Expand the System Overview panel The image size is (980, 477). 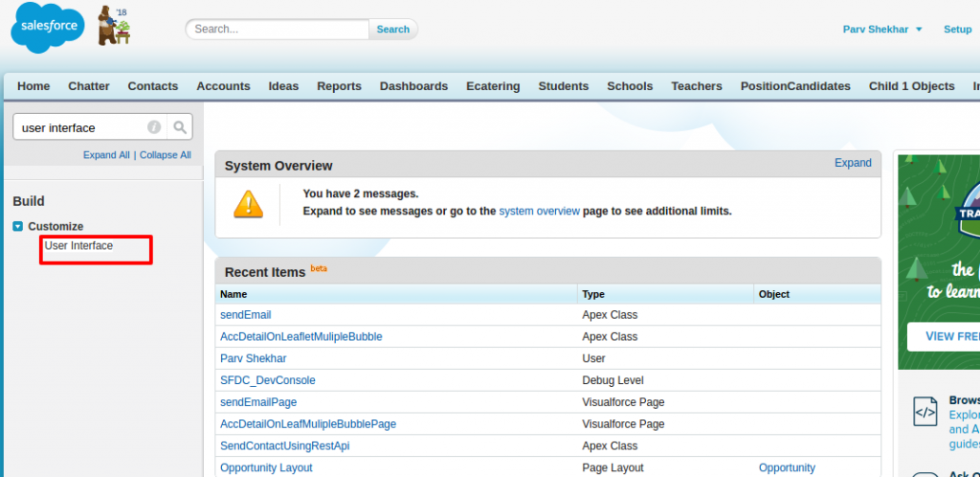pyautogui.click(x=853, y=163)
